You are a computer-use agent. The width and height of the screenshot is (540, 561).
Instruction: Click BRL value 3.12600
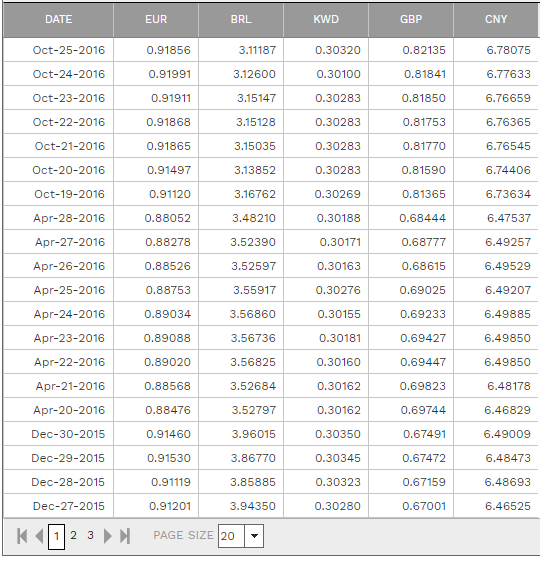tap(254, 74)
